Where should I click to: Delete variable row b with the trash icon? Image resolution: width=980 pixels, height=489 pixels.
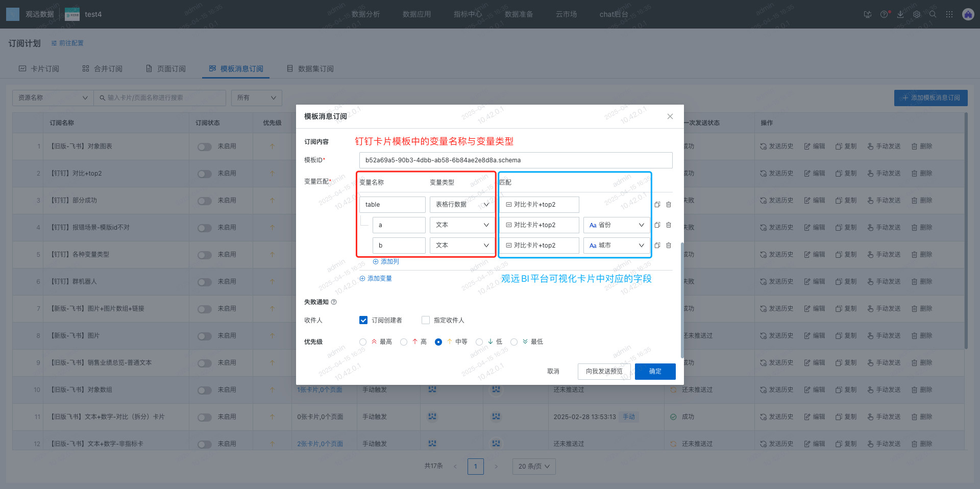click(x=669, y=246)
